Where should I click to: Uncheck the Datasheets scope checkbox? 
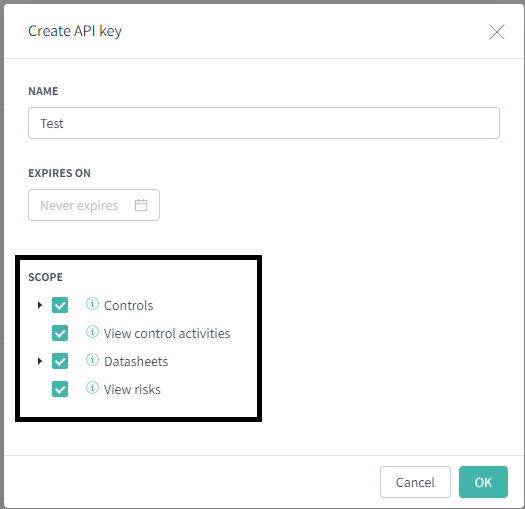[x=60, y=361]
